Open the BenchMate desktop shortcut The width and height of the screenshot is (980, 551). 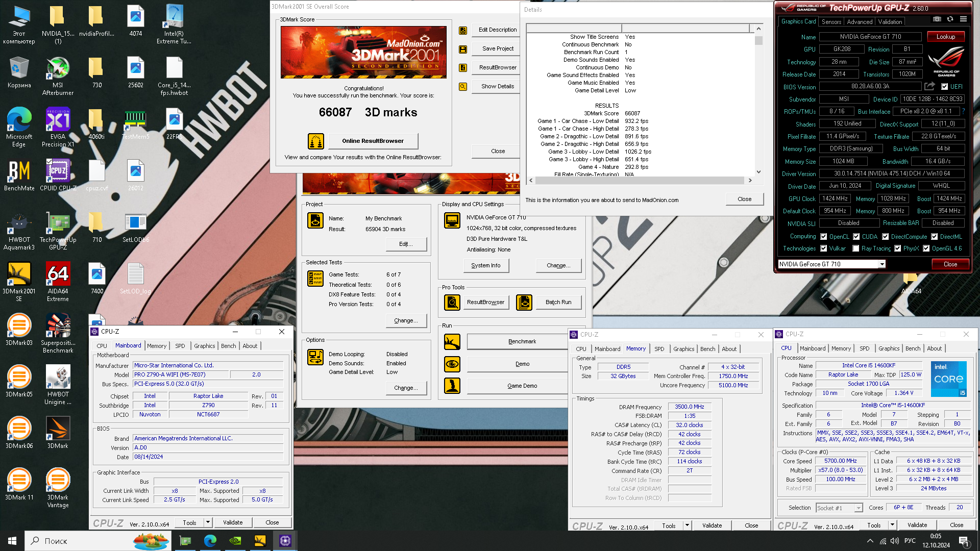19,176
